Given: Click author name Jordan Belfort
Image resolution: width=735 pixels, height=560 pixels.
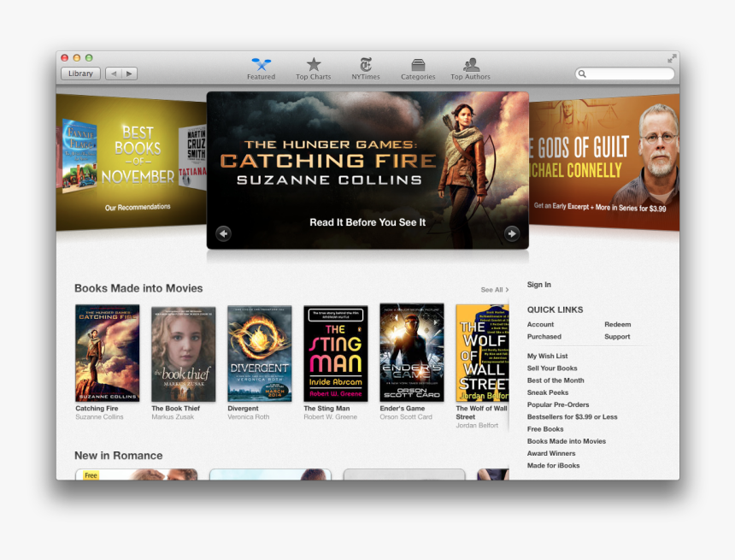Looking at the screenshot, I should click(477, 426).
